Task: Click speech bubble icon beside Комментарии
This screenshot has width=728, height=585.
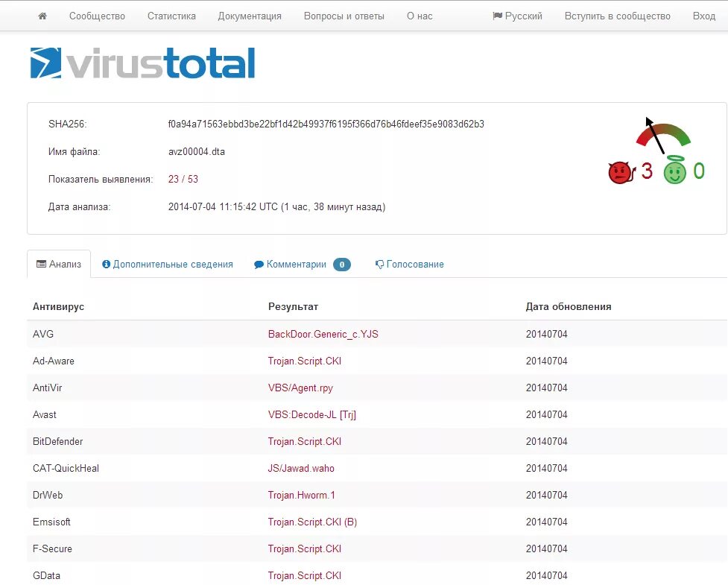Action: coord(259,265)
